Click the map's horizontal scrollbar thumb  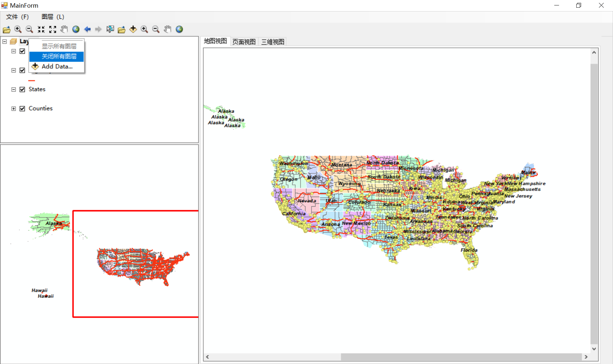coord(461,357)
